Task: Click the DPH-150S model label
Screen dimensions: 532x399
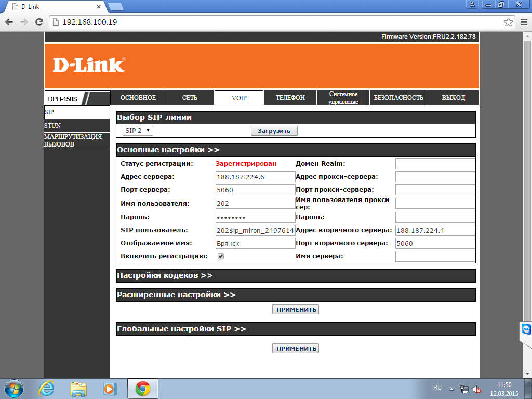Action: pos(62,99)
